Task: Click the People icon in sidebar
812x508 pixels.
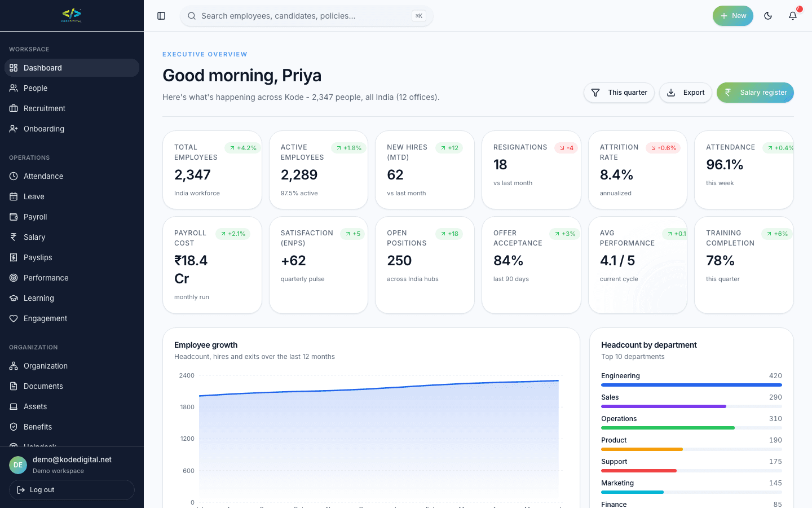Action: (14, 88)
